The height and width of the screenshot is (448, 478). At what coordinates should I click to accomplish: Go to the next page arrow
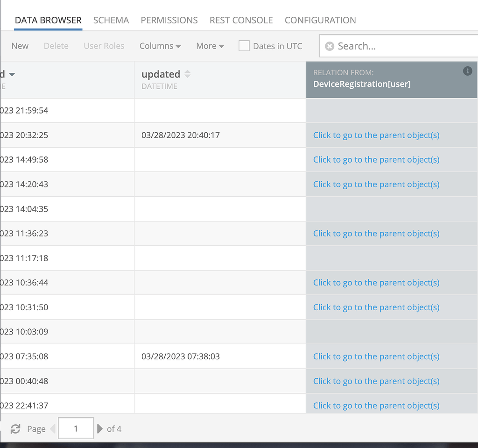pyautogui.click(x=100, y=429)
